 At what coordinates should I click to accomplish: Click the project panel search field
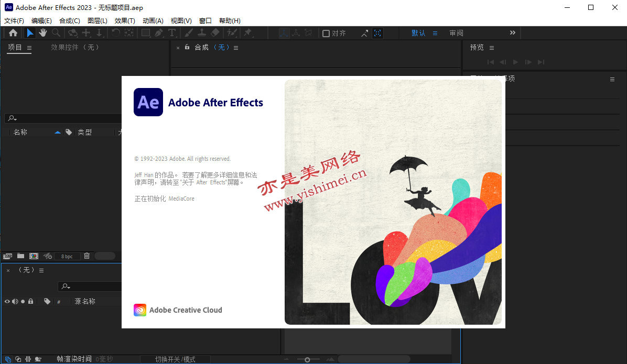(63, 118)
